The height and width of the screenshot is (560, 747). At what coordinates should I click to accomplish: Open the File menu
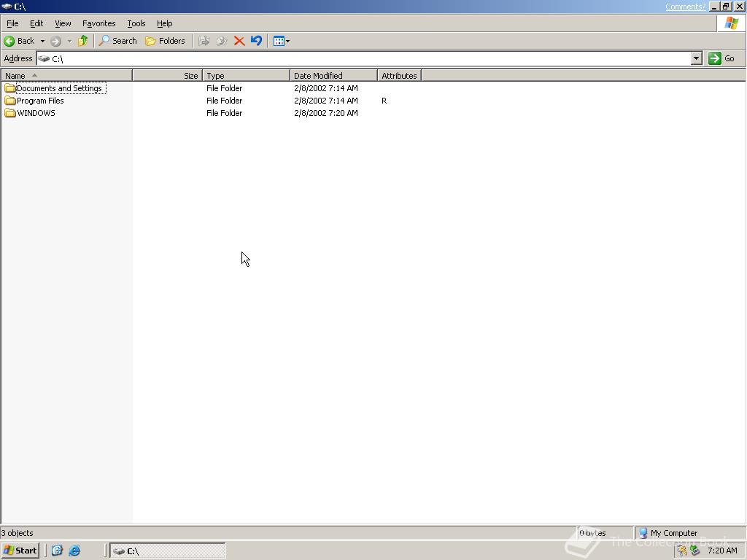pos(12,23)
